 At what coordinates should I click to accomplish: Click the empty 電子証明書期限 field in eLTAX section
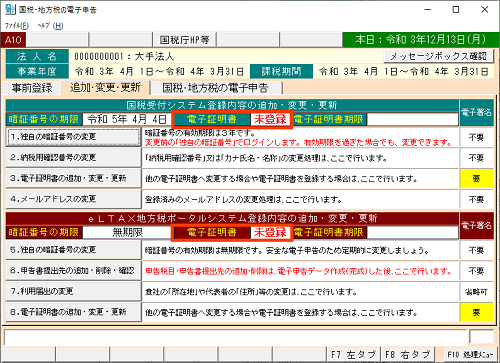[x=412, y=232]
